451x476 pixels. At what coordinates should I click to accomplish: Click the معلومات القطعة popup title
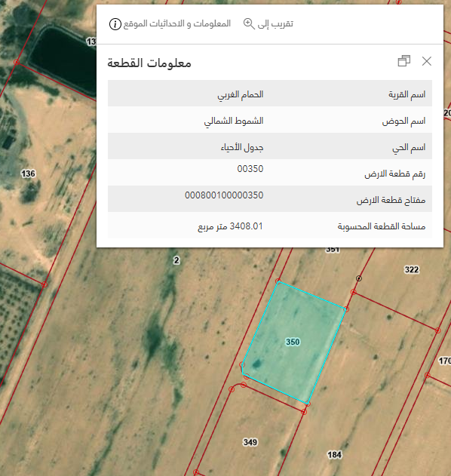click(149, 63)
